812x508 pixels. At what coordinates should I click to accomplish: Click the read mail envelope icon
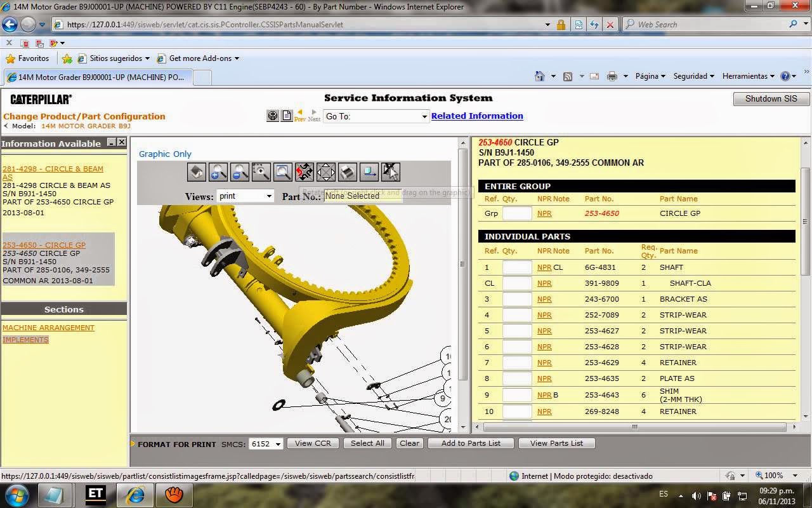(x=594, y=76)
